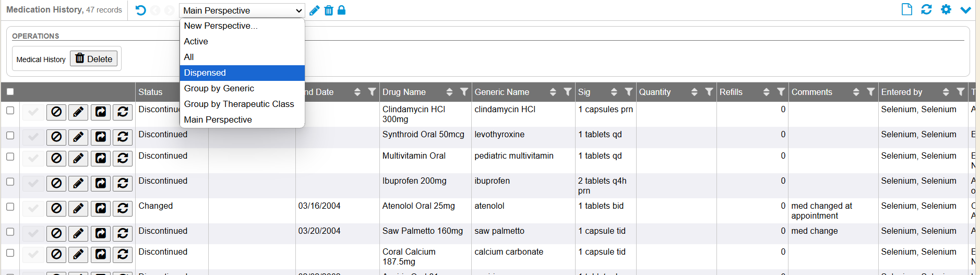
Task: Click the pencil edit icon for Synthroid row
Action: click(x=78, y=137)
